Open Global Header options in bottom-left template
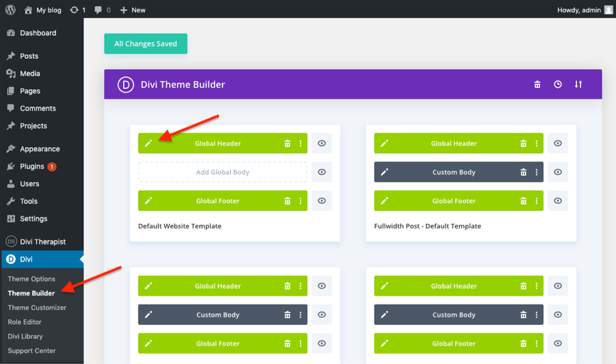Image resolution: width=616 pixels, height=364 pixels. pos(300,286)
